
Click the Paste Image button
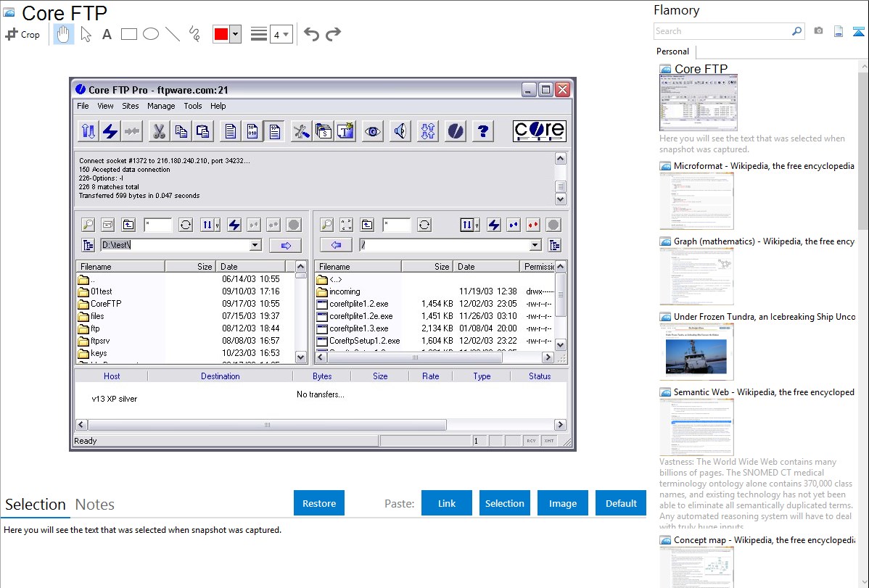tap(562, 503)
